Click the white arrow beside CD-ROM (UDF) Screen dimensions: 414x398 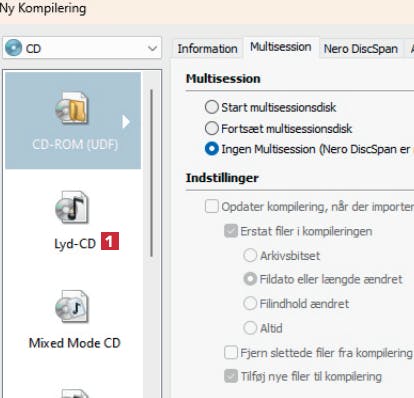(x=126, y=122)
